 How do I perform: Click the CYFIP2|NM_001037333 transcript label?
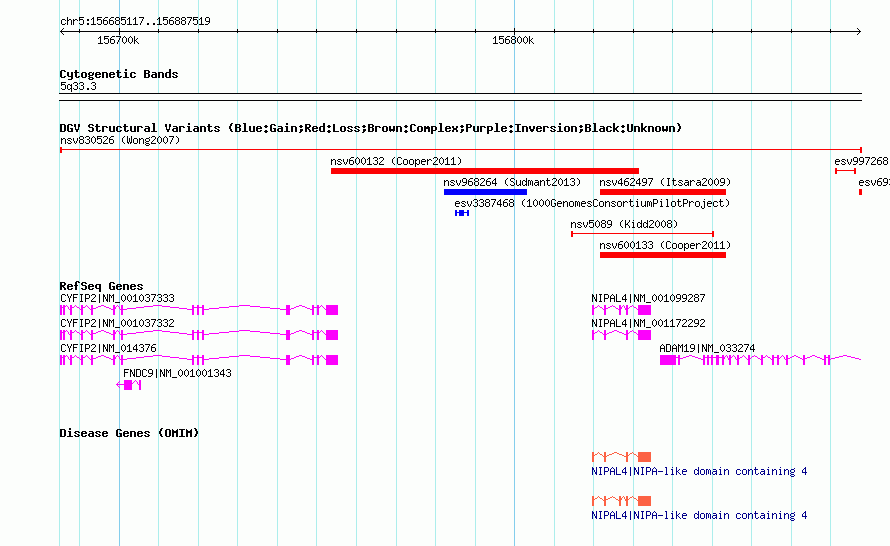[117, 298]
